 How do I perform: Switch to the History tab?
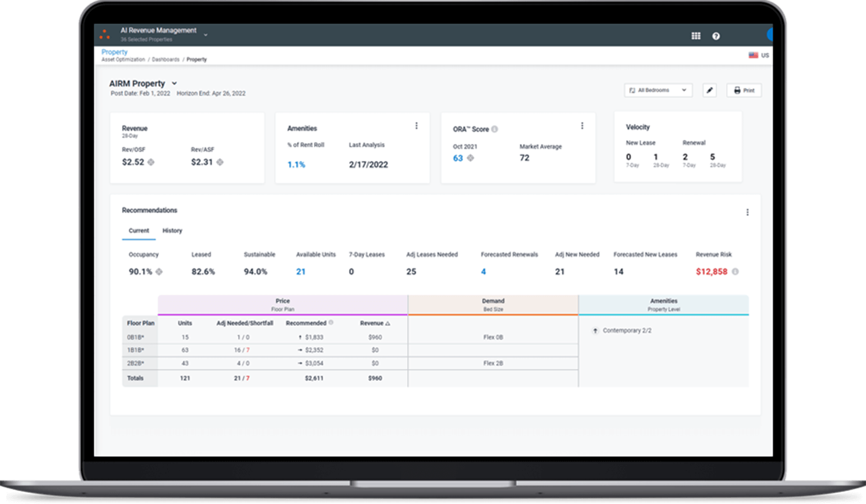(x=172, y=230)
